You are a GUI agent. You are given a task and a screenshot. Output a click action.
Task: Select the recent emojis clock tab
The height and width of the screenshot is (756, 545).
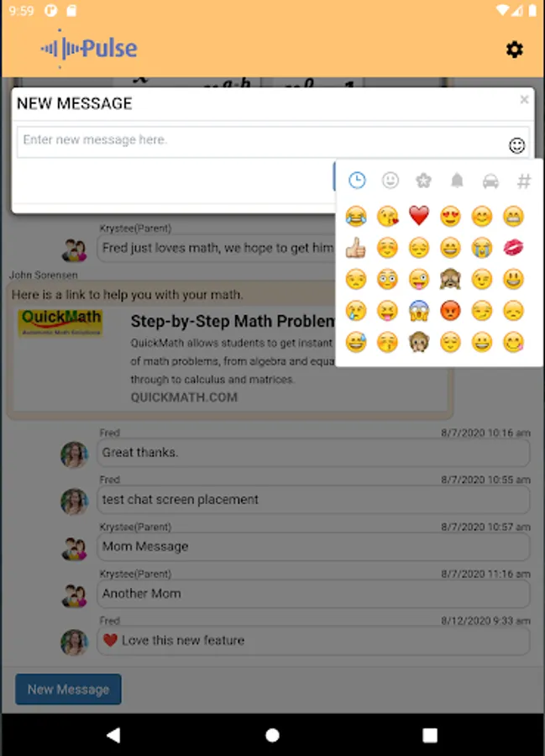click(357, 181)
